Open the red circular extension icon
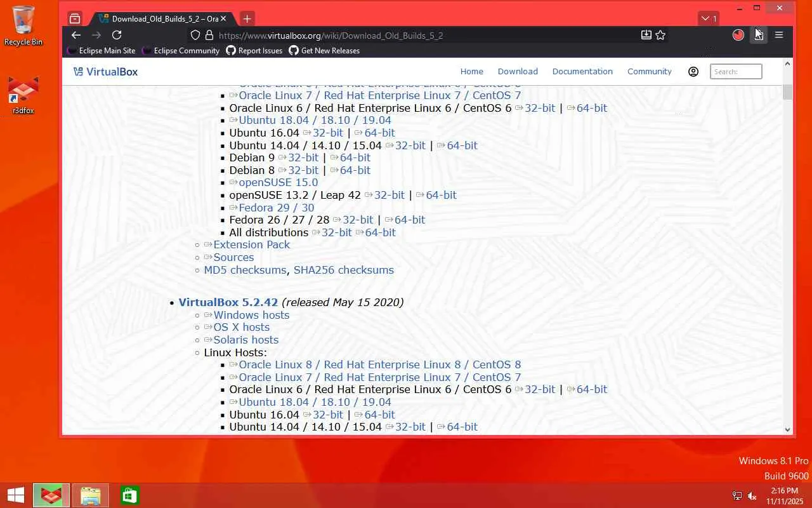Viewport: 812px width, 508px height. click(x=738, y=36)
